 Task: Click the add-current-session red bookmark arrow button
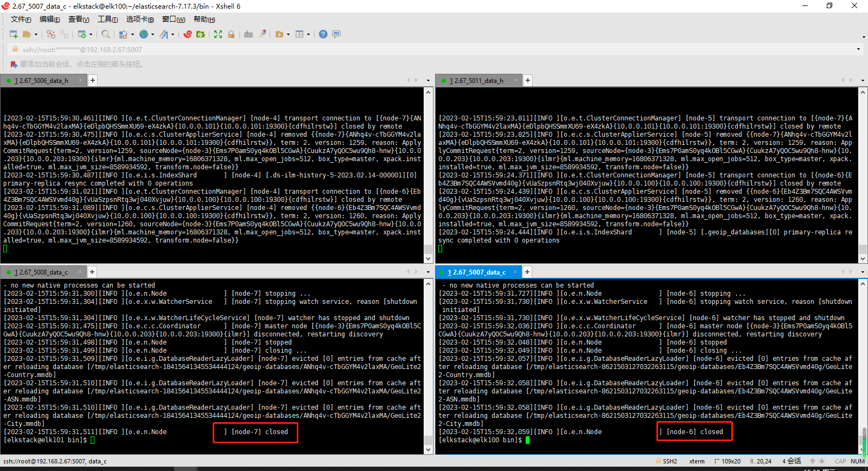point(14,65)
